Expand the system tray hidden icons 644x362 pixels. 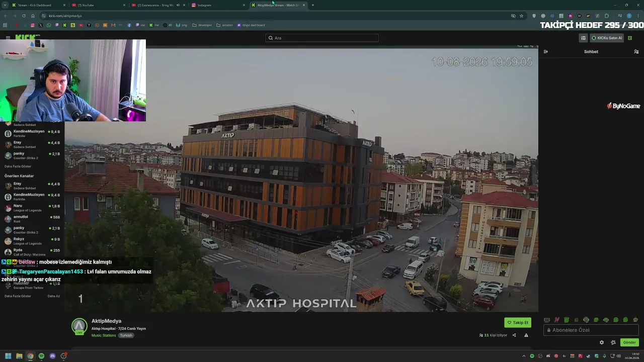click(x=524, y=356)
